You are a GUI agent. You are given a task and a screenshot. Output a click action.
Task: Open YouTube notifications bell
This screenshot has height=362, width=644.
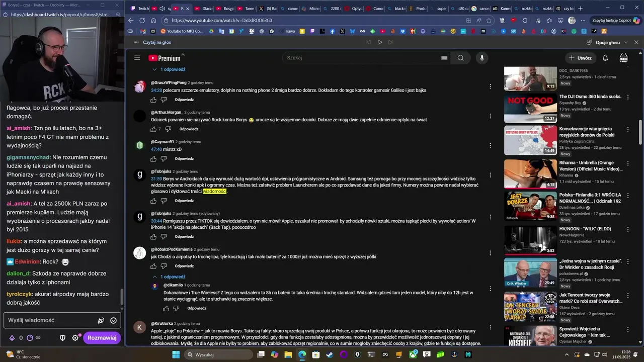(605, 58)
